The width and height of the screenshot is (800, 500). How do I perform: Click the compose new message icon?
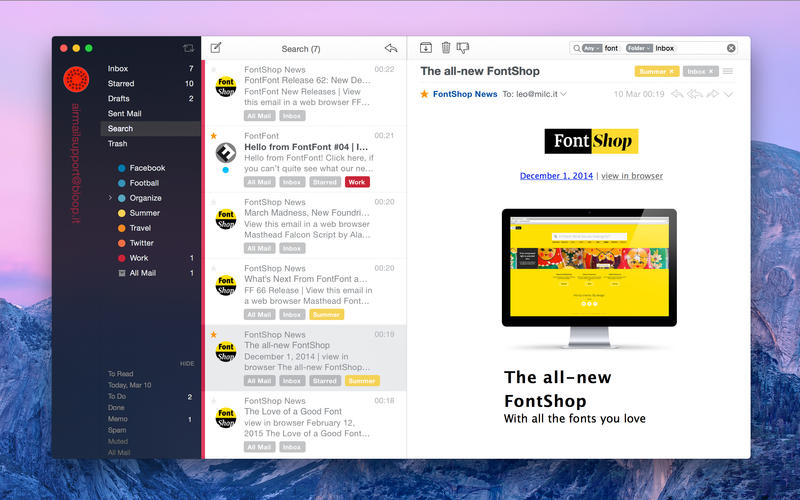tap(216, 48)
